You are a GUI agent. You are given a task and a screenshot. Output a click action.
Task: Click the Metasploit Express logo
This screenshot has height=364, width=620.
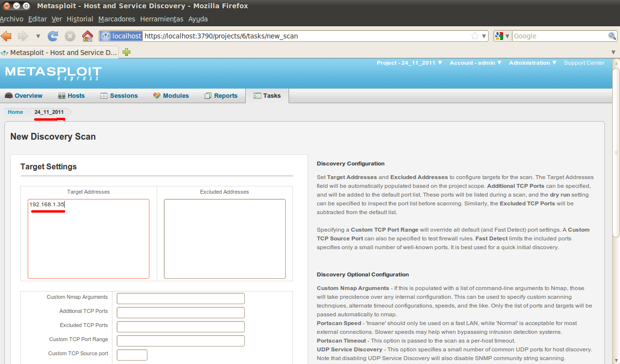(x=53, y=73)
